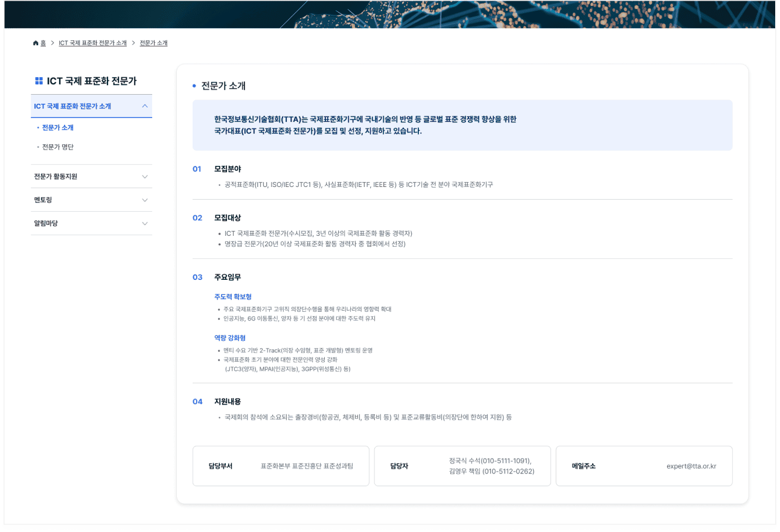Screen dimensions: 780x532
Task: Expand the 멘토링 section chevron
Action: coord(144,200)
